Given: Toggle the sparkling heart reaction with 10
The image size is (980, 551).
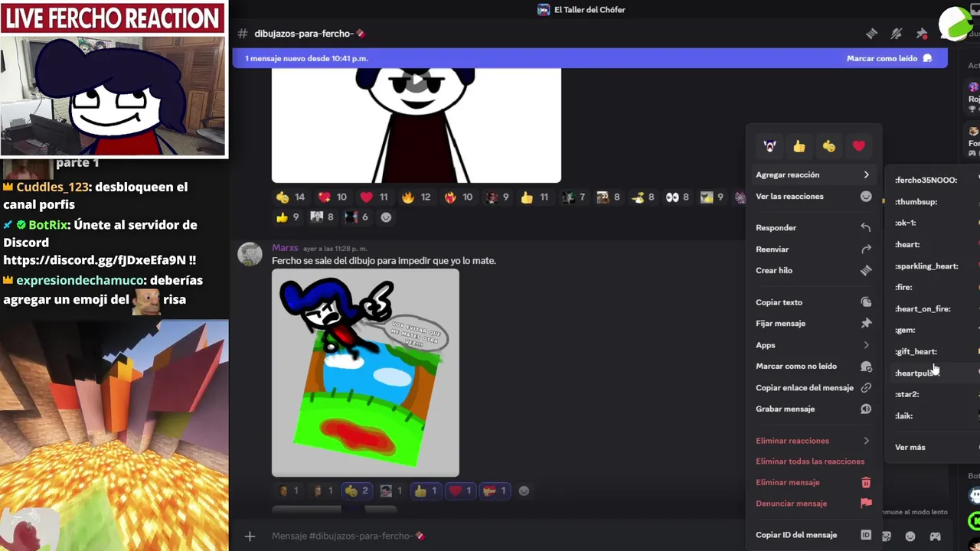Looking at the screenshot, I should pos(332,197).
